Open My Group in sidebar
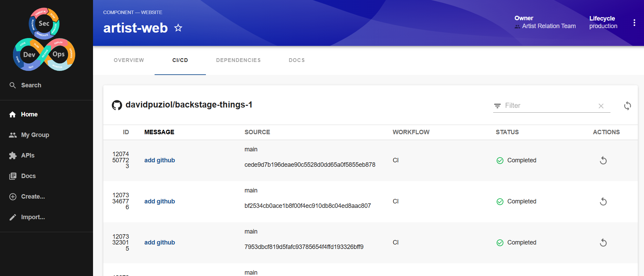 tap(35, 135)
